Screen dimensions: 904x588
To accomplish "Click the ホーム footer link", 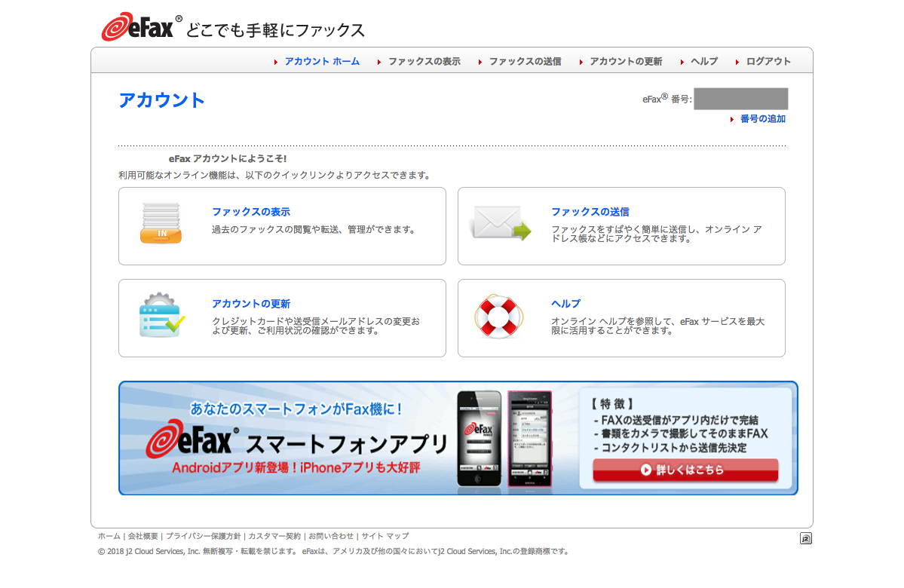I will pos(109,536).
